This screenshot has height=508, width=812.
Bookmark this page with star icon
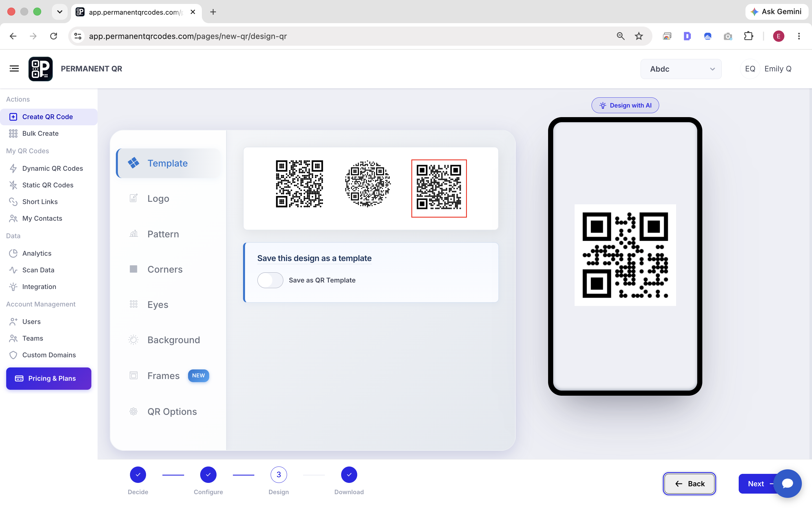point(639,36)
